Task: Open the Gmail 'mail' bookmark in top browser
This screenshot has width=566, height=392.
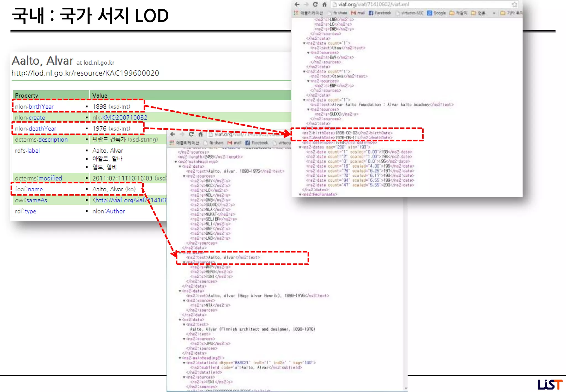Action: pyautogui.click(x=358, y=13)
